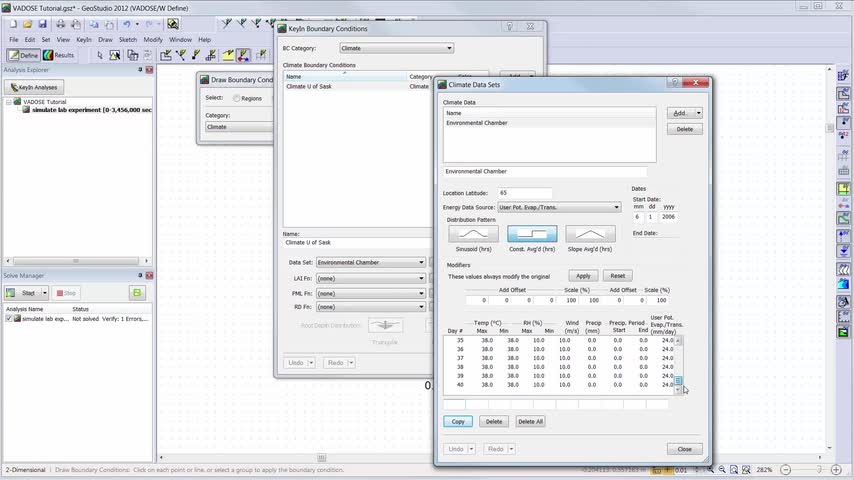854x480 pixels.
Task: Select Slope Avg'd distribution pattern icon
Action: [590, 233]
